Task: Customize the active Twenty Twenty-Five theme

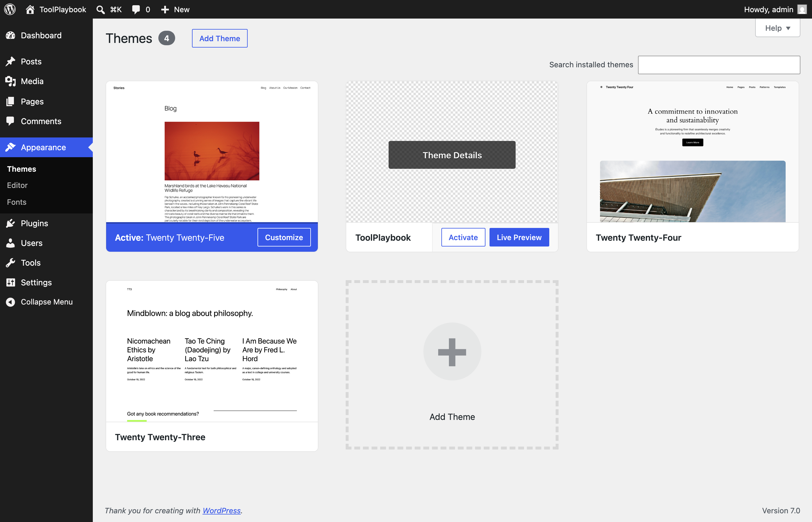Action: [284, 237]
